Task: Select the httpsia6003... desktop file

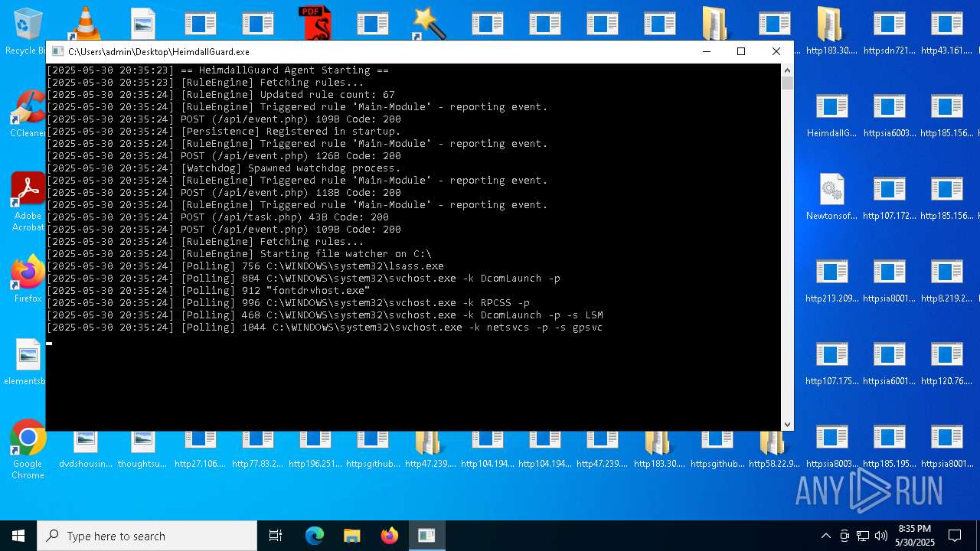Action: [x=890, y=114]
